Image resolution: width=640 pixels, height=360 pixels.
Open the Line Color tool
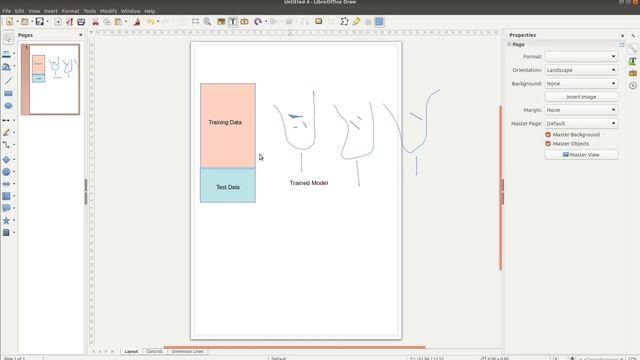[7, 54]
